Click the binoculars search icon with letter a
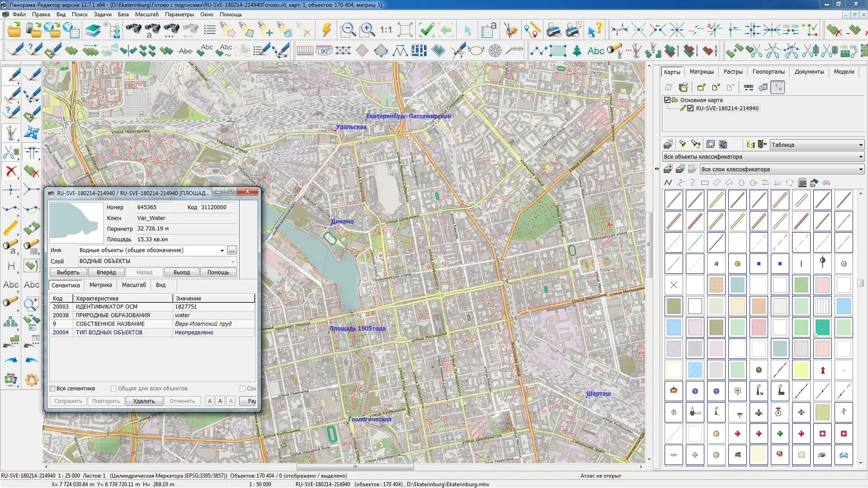 (152, 30)
